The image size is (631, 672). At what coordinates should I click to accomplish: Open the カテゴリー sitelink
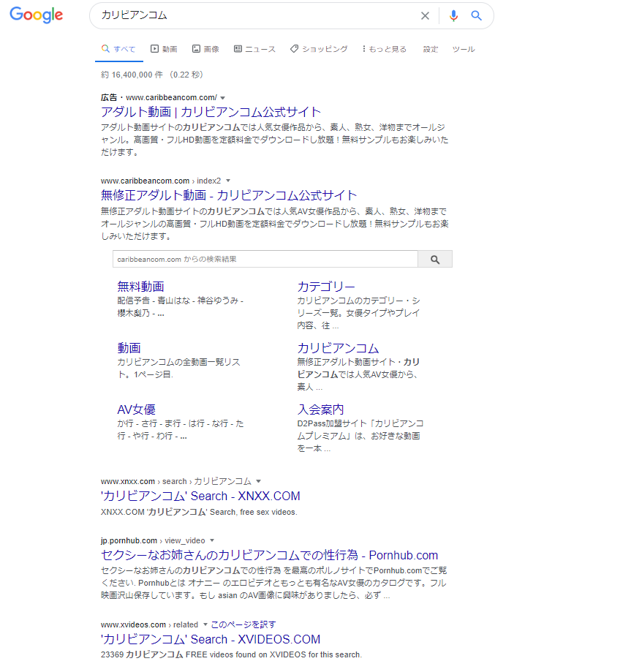326,287
